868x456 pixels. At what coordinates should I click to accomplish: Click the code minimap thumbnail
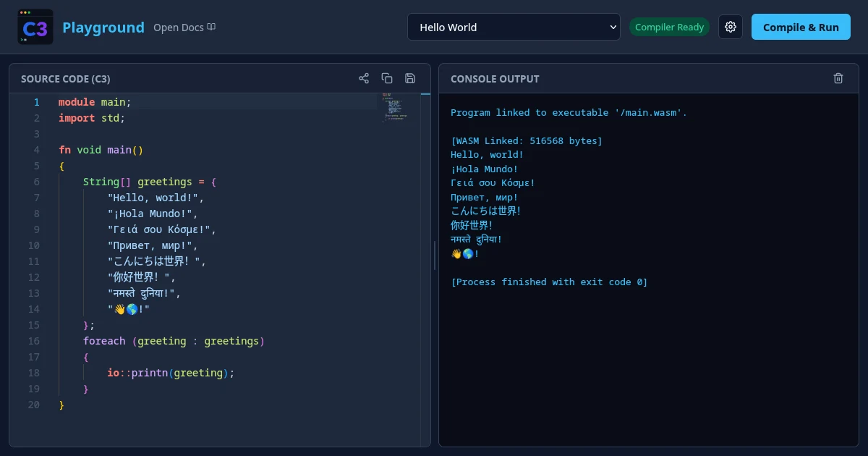(396, 106)
